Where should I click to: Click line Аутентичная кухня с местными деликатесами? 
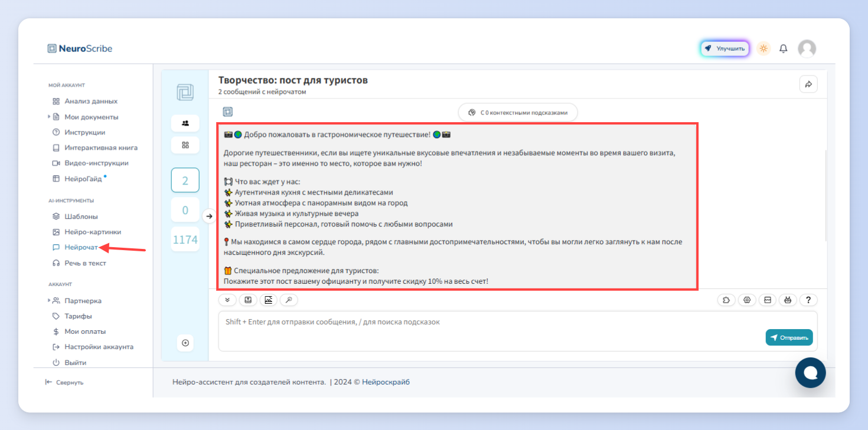click(314, 192)
